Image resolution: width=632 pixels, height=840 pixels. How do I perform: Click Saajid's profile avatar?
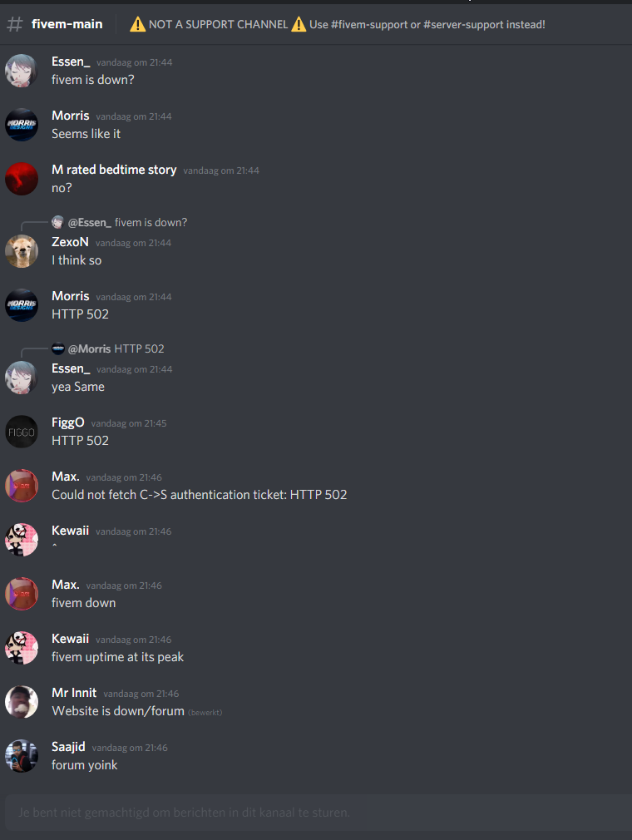coord(22,757)
